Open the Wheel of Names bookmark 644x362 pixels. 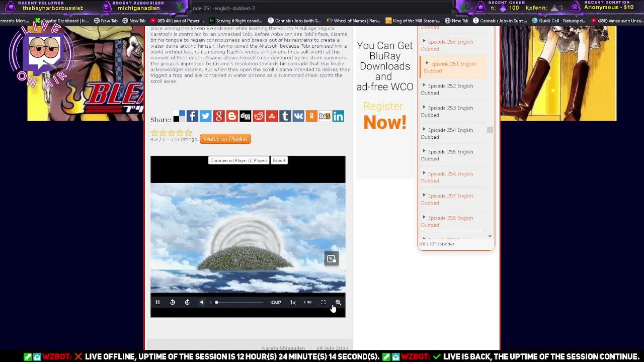tap(353, 21)
